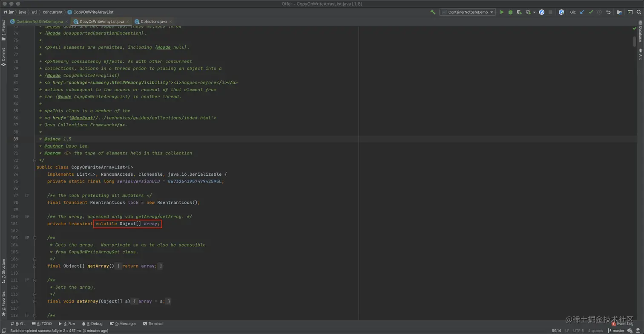Screen dimensions: 644x334
Task: Click the editor vertical scrollbar thumb
Action: coord(635,41)
